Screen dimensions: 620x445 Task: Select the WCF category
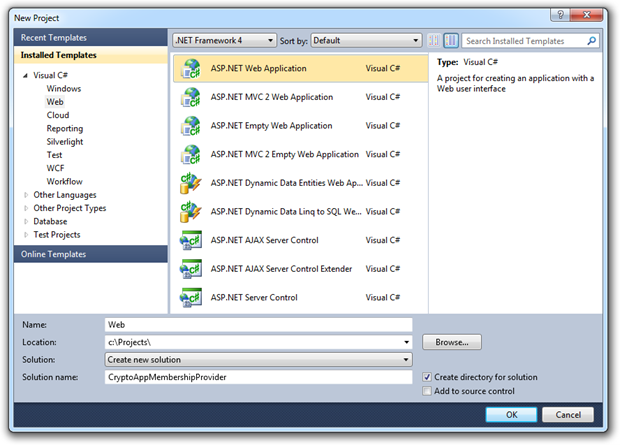coord(55,168)
